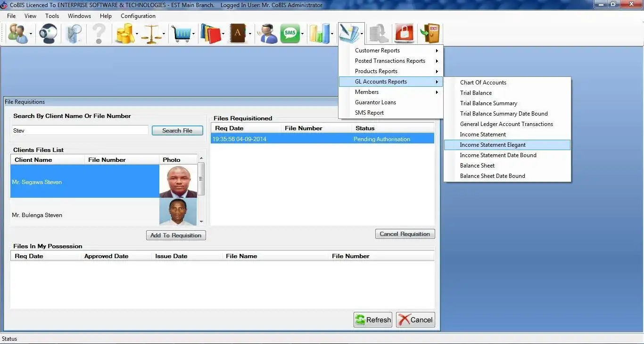The height and width of the screenshot is (344, 644).
Task: Select the Pending Authorisation requisition row
Action: pos(322,139)
